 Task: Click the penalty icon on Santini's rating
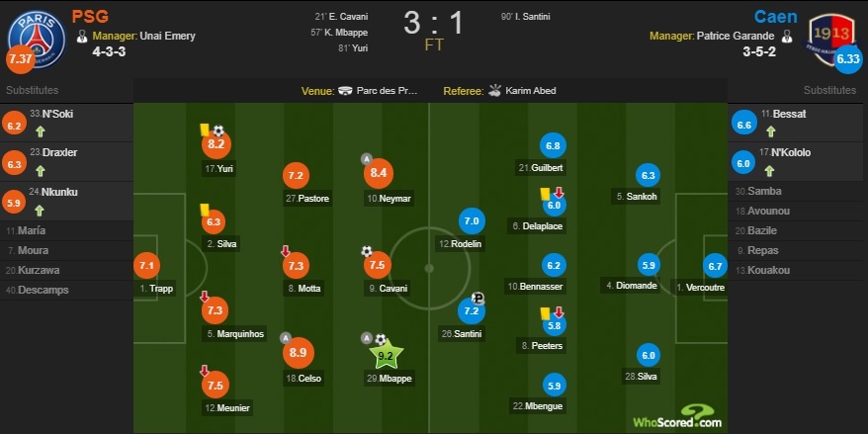[478, 298]
